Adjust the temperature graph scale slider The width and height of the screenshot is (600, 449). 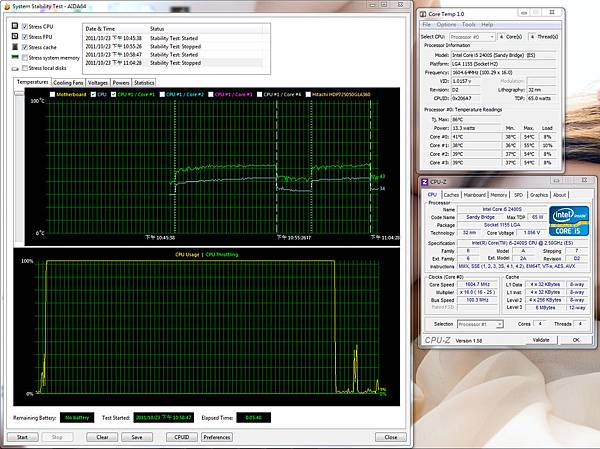(18, 93)
